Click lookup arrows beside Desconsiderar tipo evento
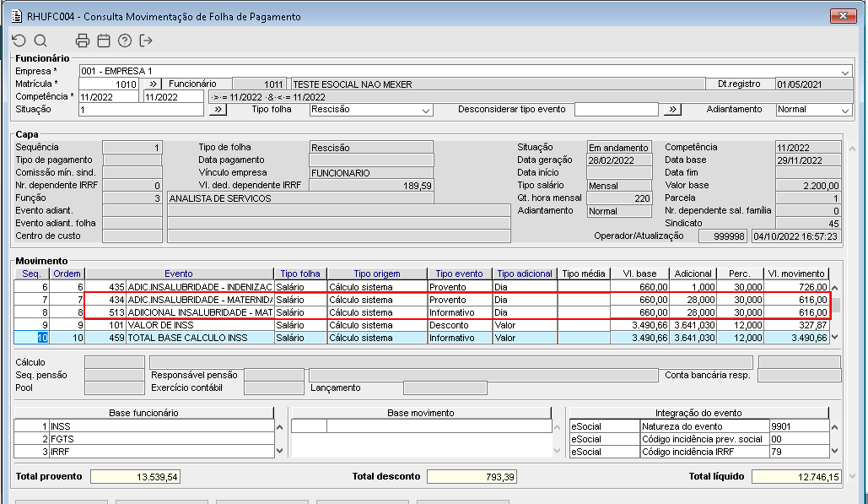Screen dimensions: 868x504 point(671,110)
